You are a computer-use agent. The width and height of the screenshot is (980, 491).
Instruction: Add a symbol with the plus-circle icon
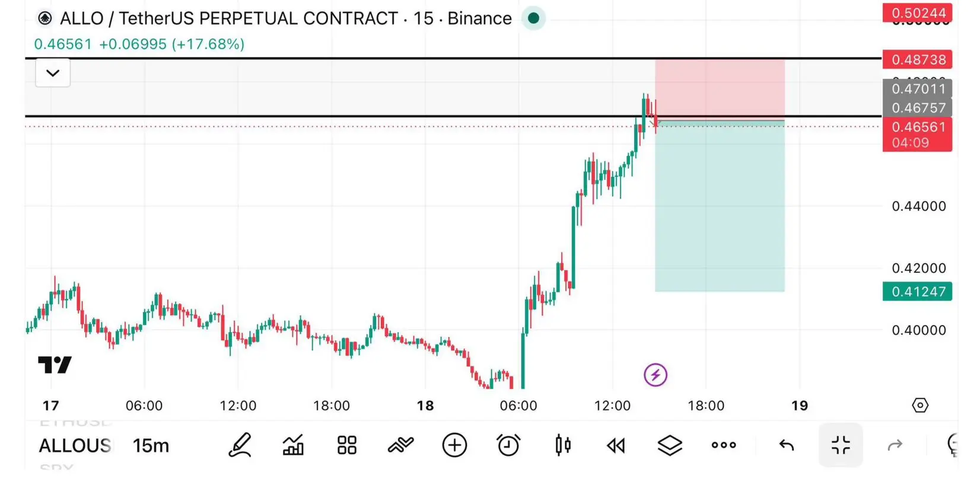(x=454, y=445)
